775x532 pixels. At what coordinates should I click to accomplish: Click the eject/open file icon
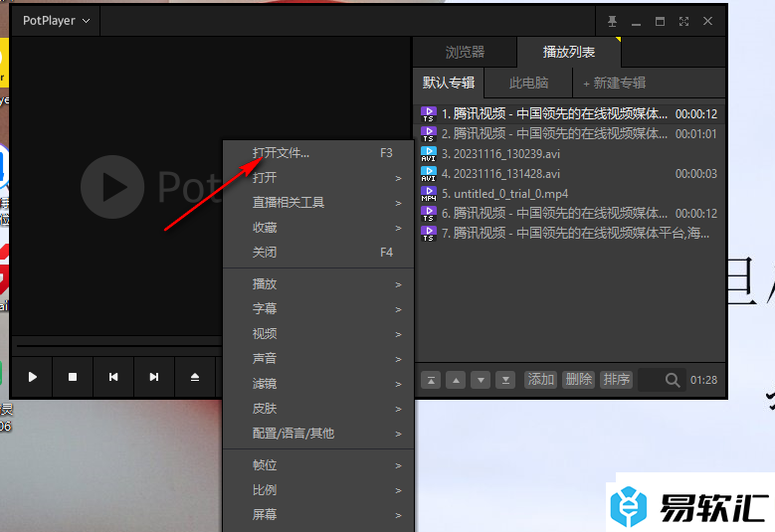(195, 377)
